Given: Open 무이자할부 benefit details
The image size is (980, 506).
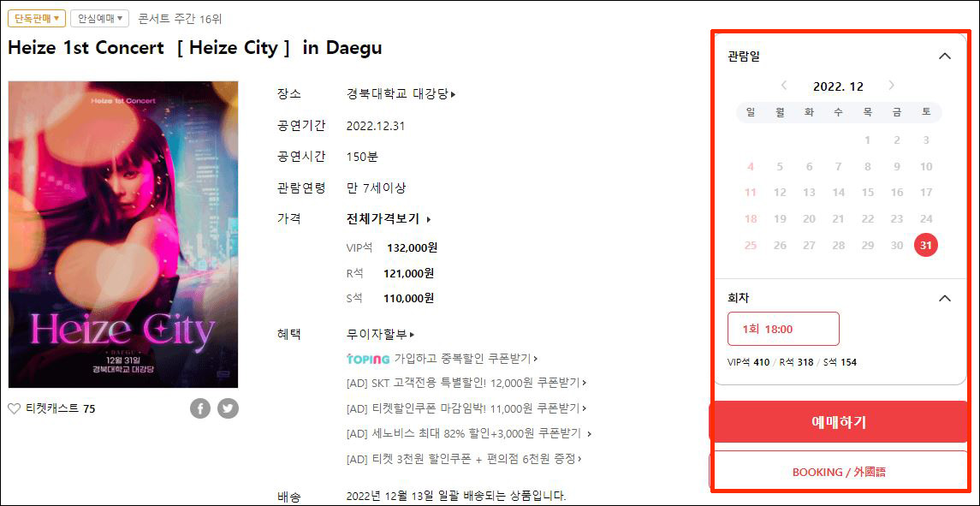Looking at the screenshot, I should 380,334.
